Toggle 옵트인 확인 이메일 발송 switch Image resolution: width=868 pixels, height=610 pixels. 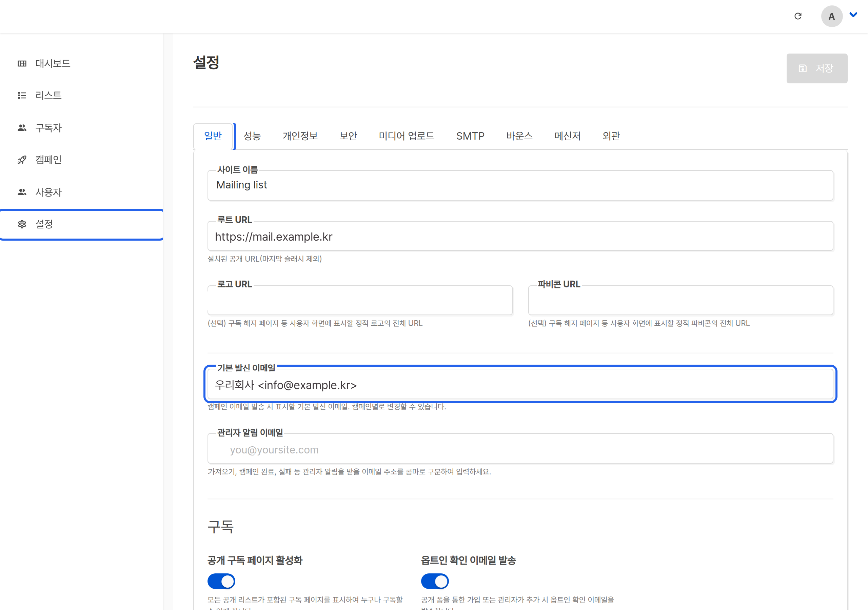coord(435,581)
